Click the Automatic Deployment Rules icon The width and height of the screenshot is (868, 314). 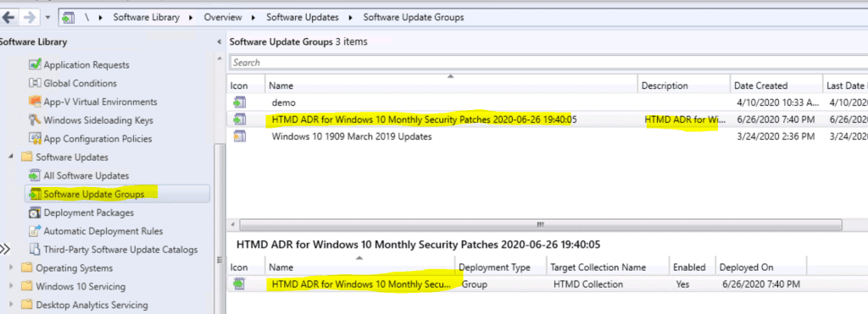click(35, 231)
